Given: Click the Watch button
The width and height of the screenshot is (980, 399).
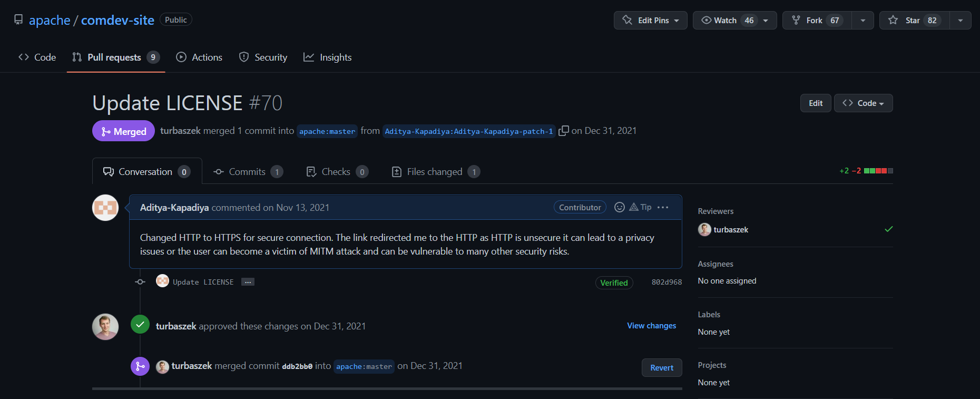Looking at the screenshot, I should pos(734,20).
